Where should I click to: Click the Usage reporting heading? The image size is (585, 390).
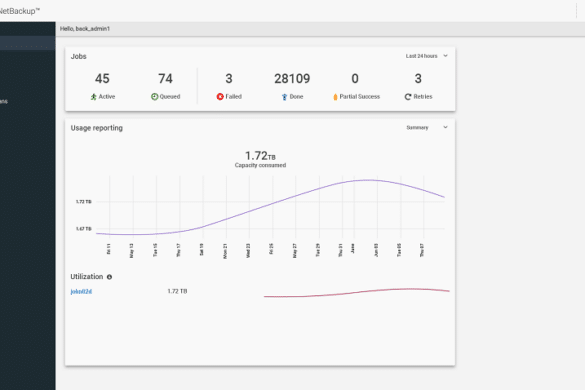pos(97,128)
